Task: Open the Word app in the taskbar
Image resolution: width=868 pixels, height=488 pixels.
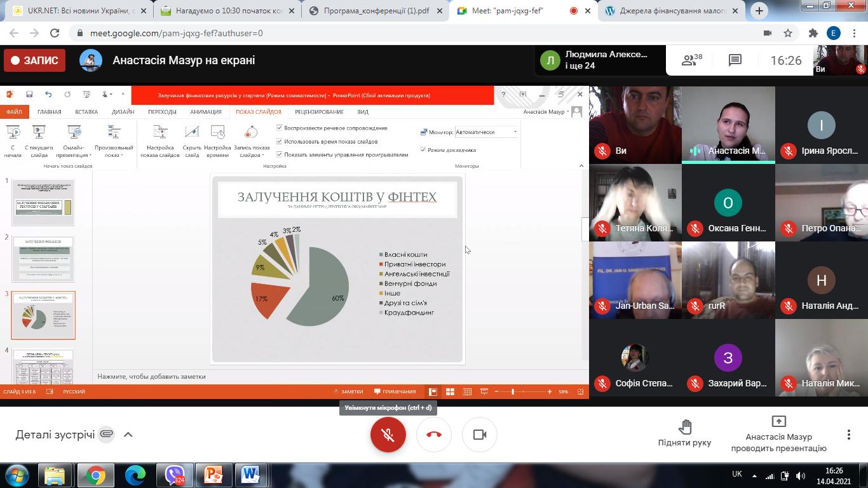Action: 250,475
